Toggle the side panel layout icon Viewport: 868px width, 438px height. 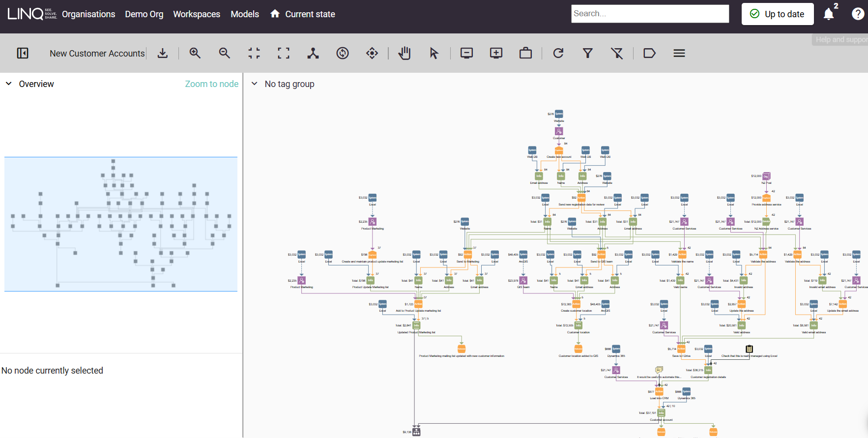pyautogui.click(x=23, y=53)
